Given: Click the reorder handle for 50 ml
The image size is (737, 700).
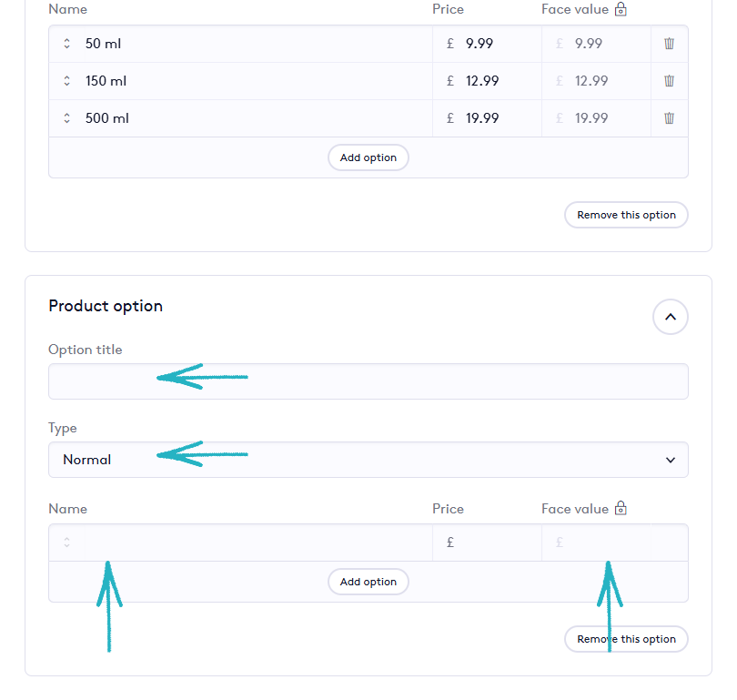Looking at the screenshot, I should click(66, 44).
